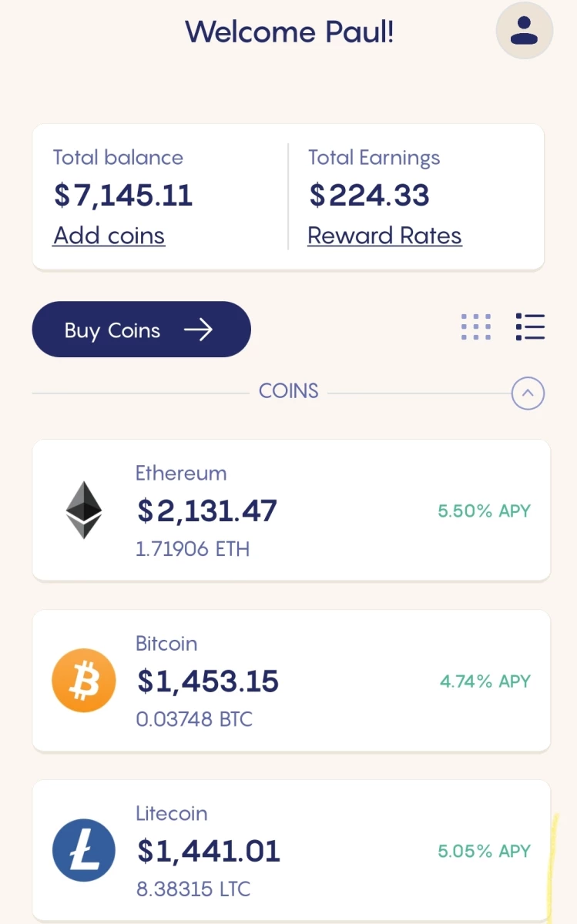
Task: Open the Add coins link
Action: pos(109,236)
